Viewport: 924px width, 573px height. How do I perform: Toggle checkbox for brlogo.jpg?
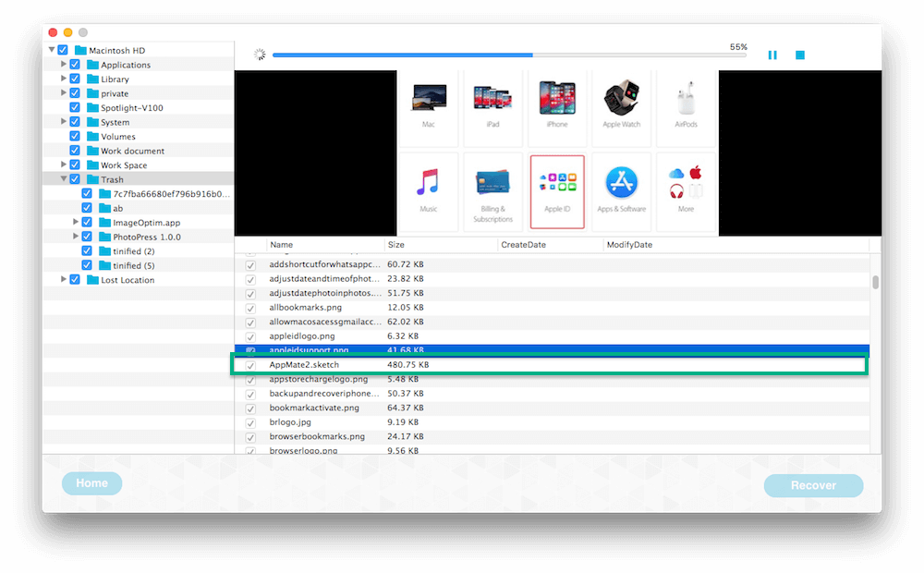[x=250, y=422]
